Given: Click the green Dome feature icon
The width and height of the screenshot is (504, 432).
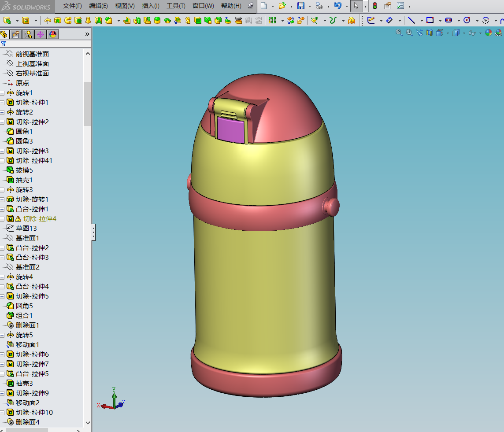Looking at the screenshot, I should 157,21.
